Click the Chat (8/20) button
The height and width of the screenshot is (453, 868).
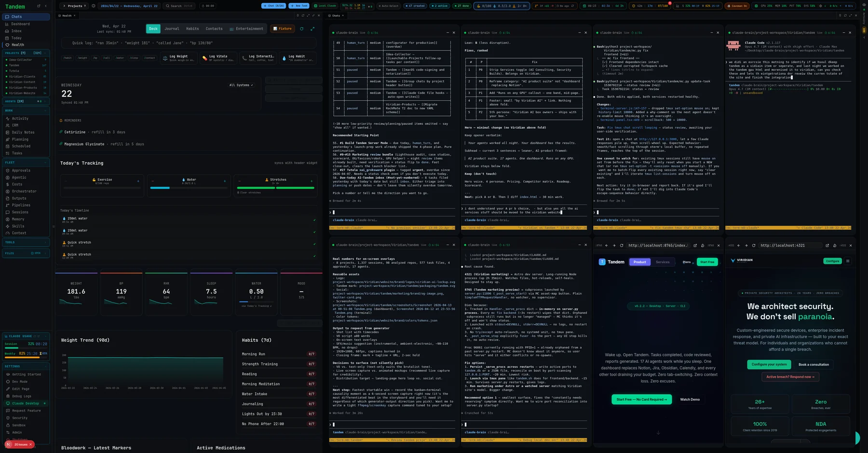click(x=273, y=6)
